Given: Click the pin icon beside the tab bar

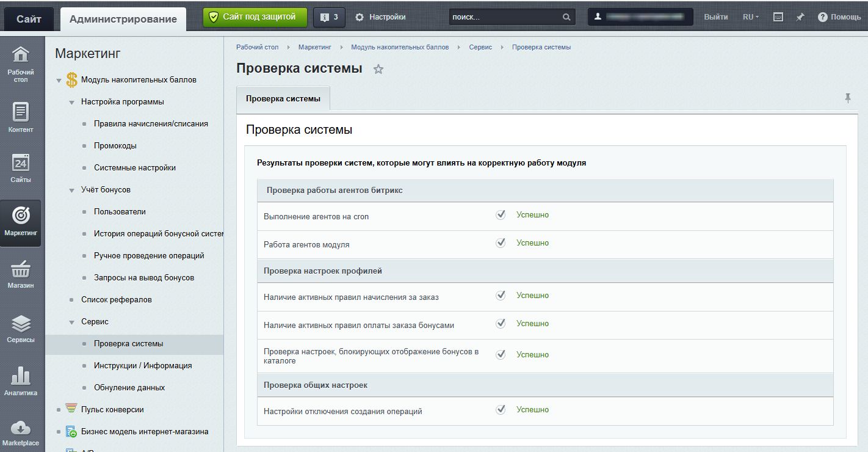Looking at the screenshot, I should [848, 98].
